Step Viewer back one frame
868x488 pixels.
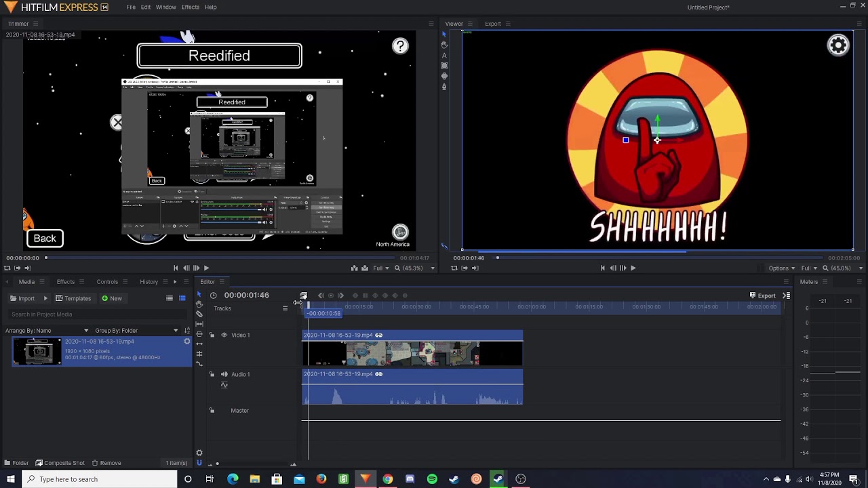tap(612, 268)
